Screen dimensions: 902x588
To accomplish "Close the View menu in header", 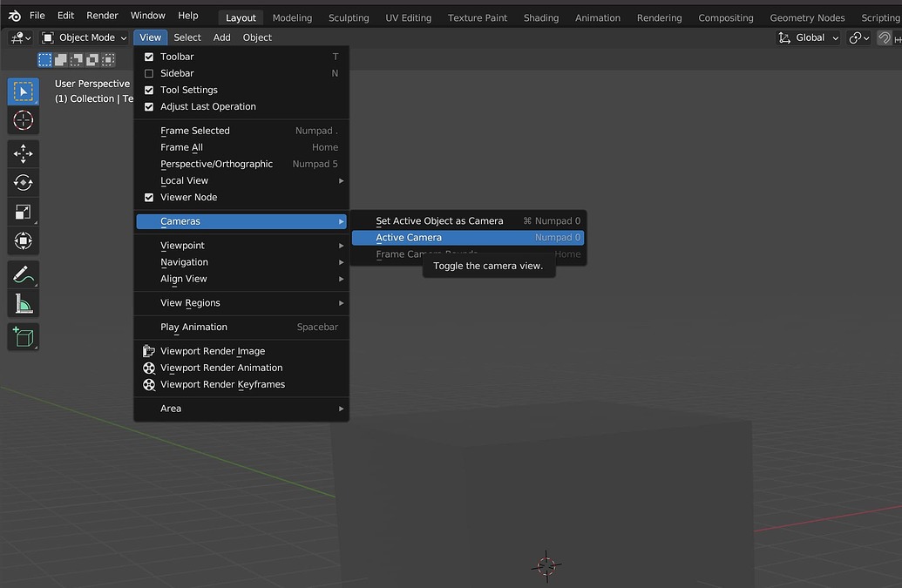I will click(x=150, y=37).
